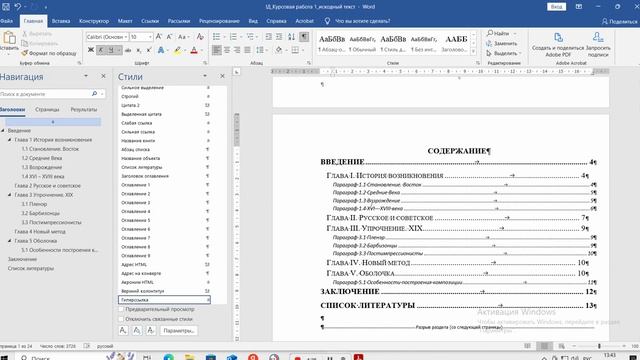Toggle show paragraph marks
This screenshot has width=640, height=360.
304,37
